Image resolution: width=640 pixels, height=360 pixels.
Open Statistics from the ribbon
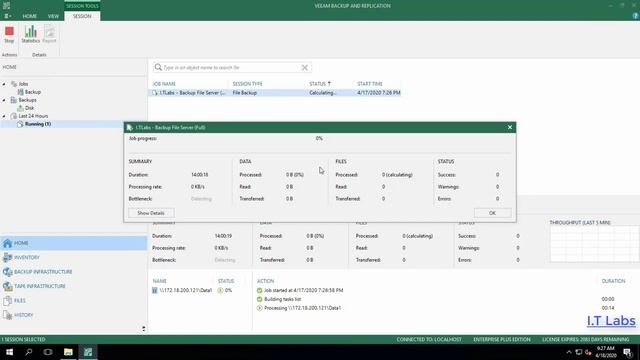[31, 34]
